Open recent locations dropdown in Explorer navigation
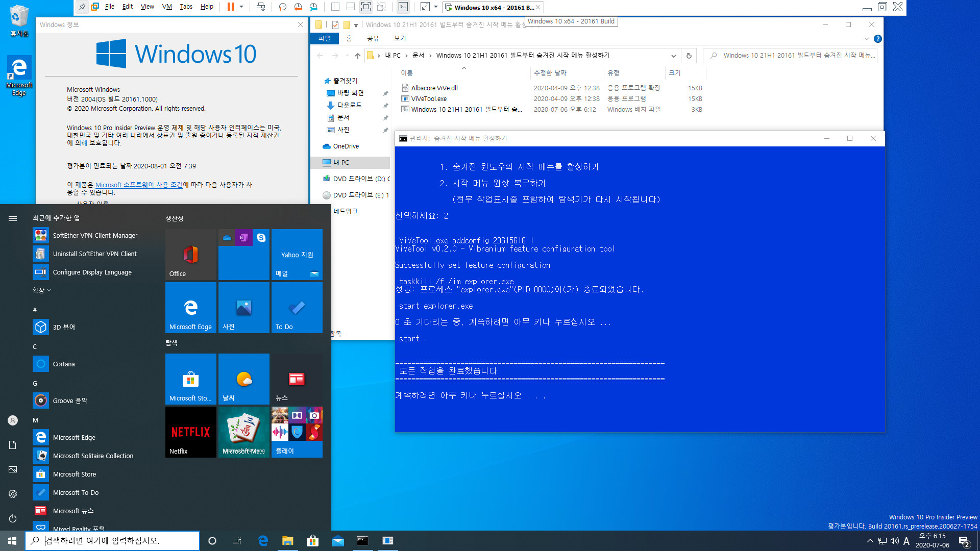The width and height of the screenshot is (980, 551). (347, 56)
